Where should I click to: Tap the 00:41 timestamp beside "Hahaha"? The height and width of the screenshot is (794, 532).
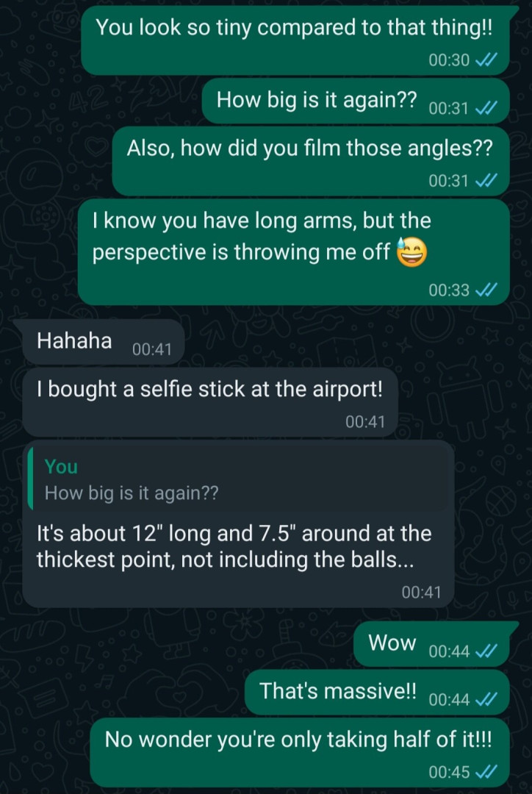151,350
